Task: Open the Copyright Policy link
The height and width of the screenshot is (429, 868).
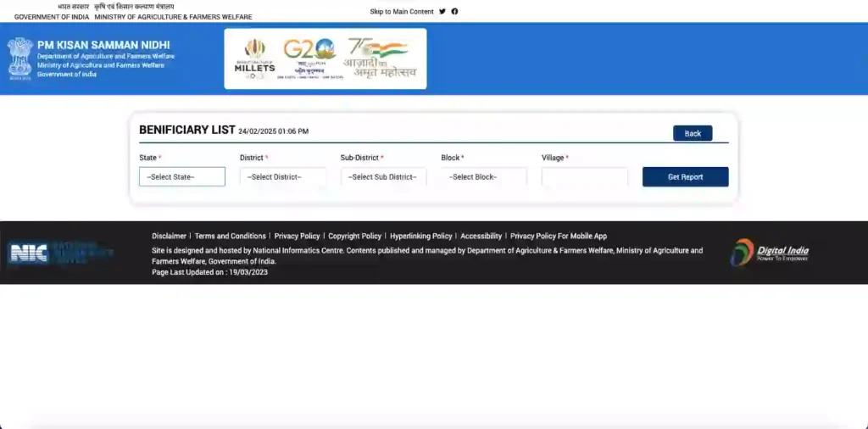Action: point(355,236)
